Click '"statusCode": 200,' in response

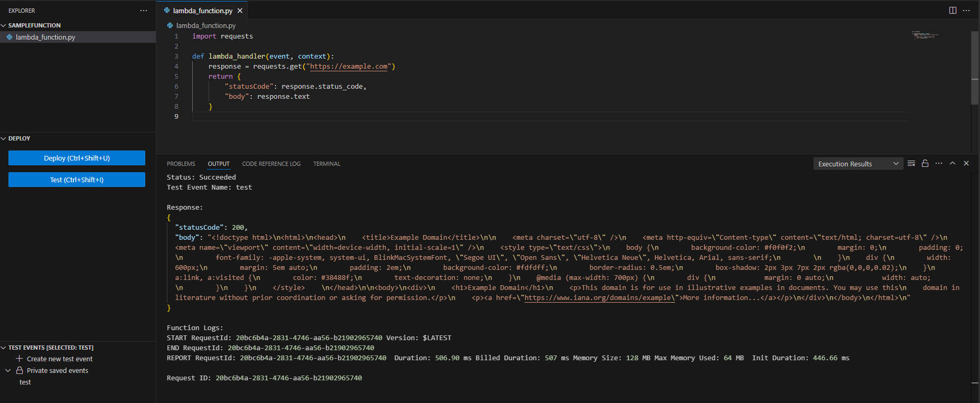click(x=211, y=228)
